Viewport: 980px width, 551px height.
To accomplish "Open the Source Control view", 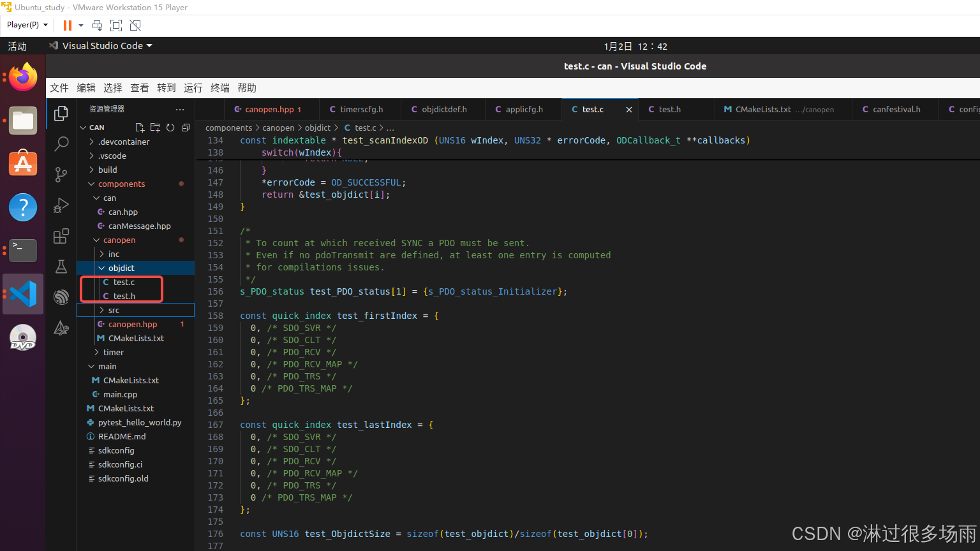I will (x=61, y=175).
